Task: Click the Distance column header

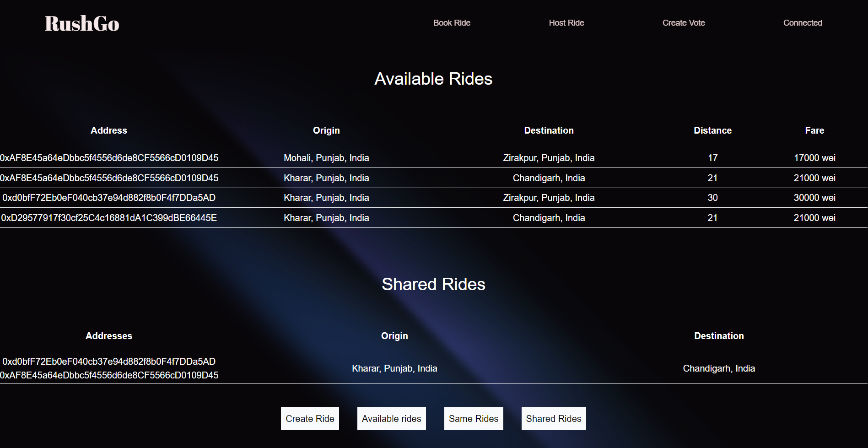Action: 712,130
